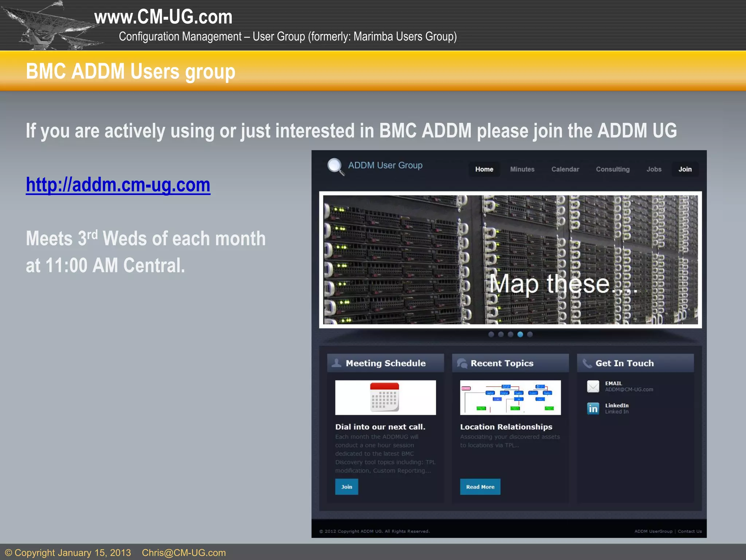
Task: Click the server rack banner image
Action: pos(510,260)
